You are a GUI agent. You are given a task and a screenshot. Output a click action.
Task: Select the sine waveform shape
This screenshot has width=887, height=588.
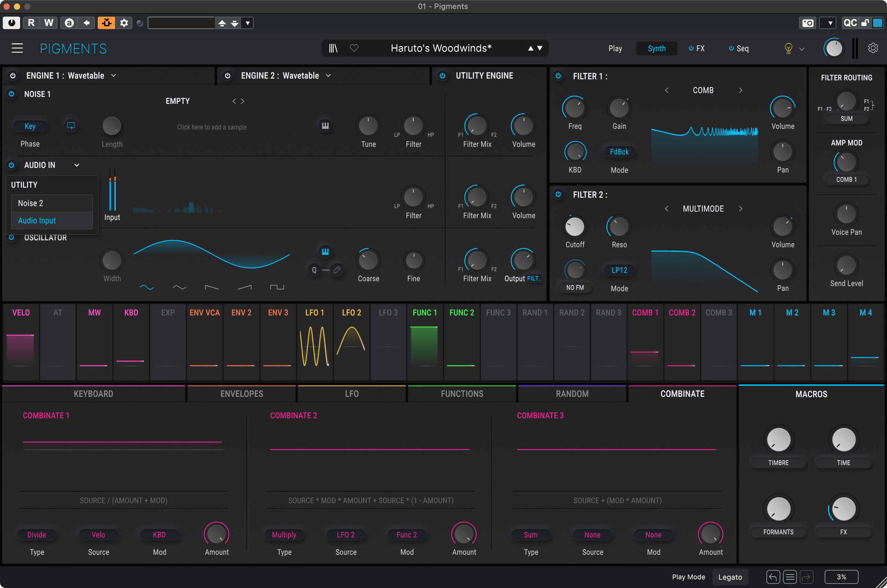pos(147,287)
